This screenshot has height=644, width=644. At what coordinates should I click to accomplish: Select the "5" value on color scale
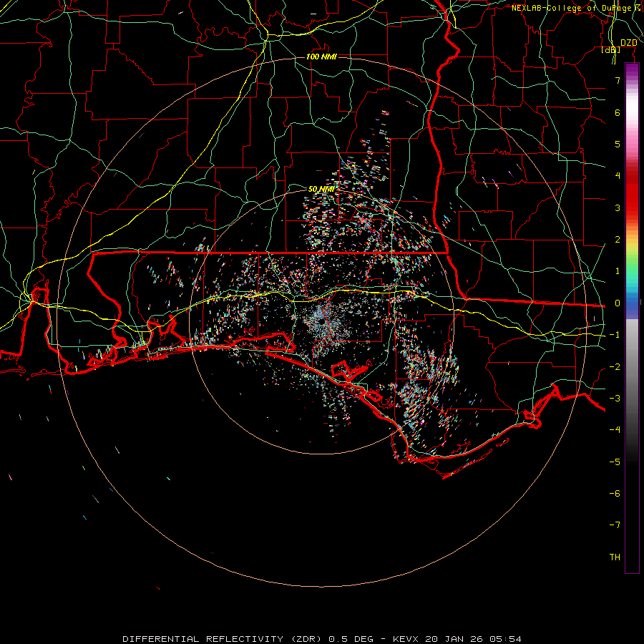pos(618,144)
